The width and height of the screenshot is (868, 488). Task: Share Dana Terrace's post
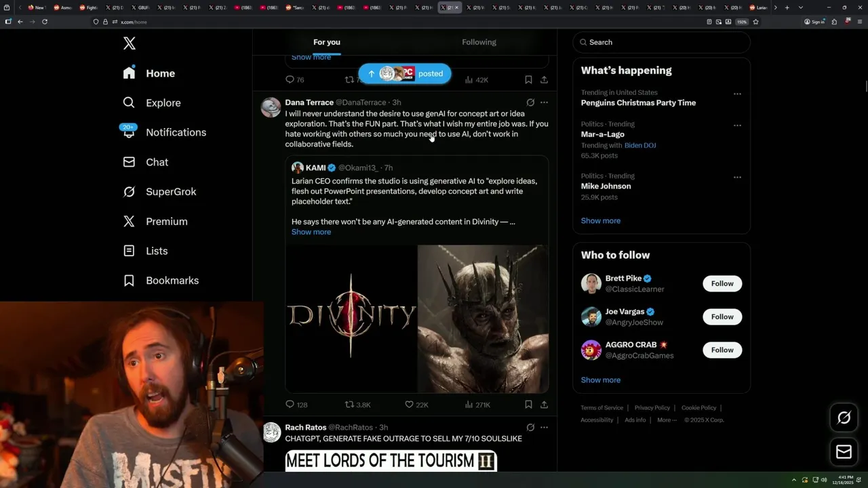[x=544, y=405]
